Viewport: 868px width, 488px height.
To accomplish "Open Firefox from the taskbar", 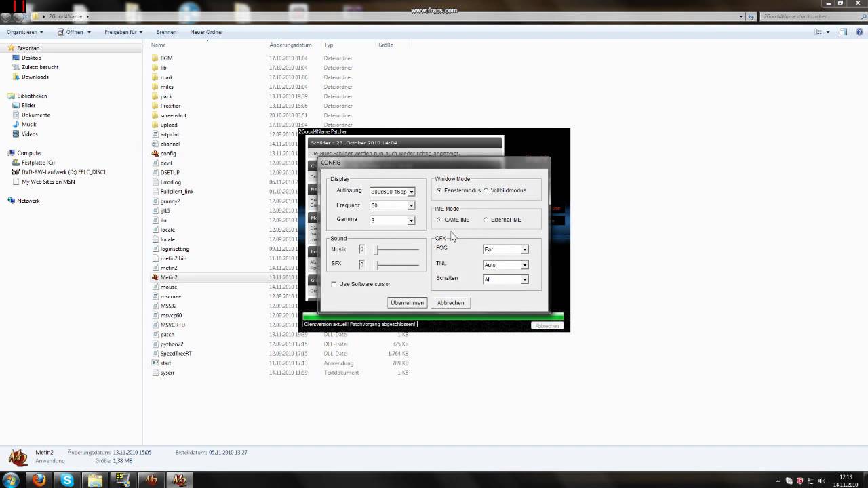I will pyautogui.click(x=39, y=480).
